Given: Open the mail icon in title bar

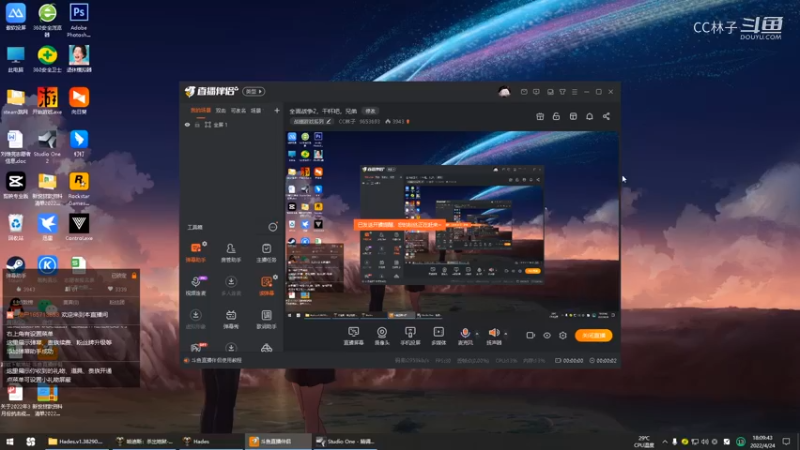Looking at the screenshot, I should tap(524, 92).
